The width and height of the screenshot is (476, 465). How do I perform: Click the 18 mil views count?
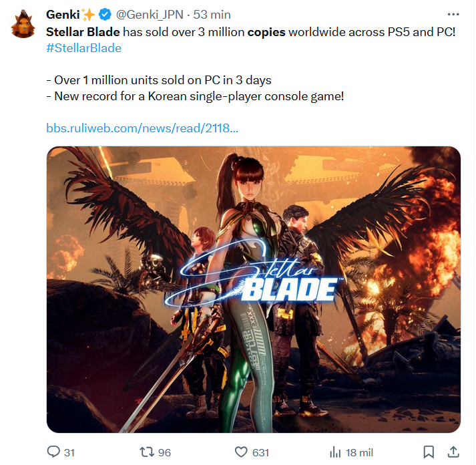pos(359,452)
